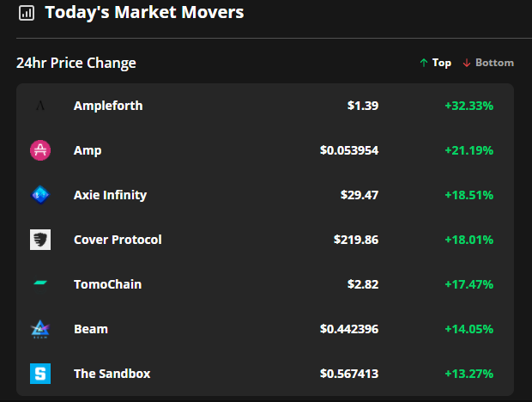The image size is (532, 402).
Task: Click the Market Movers chart icon
Action: (x=27, y=13)
